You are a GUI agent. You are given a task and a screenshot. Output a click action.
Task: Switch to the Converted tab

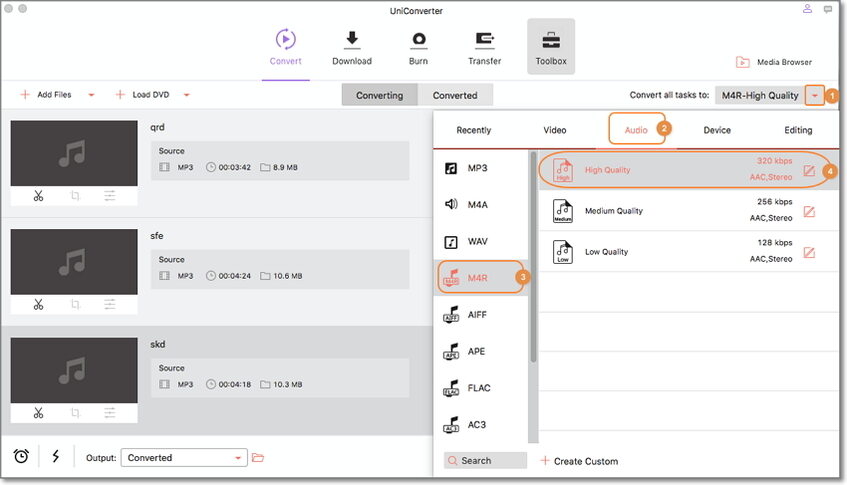coord(455,95)
